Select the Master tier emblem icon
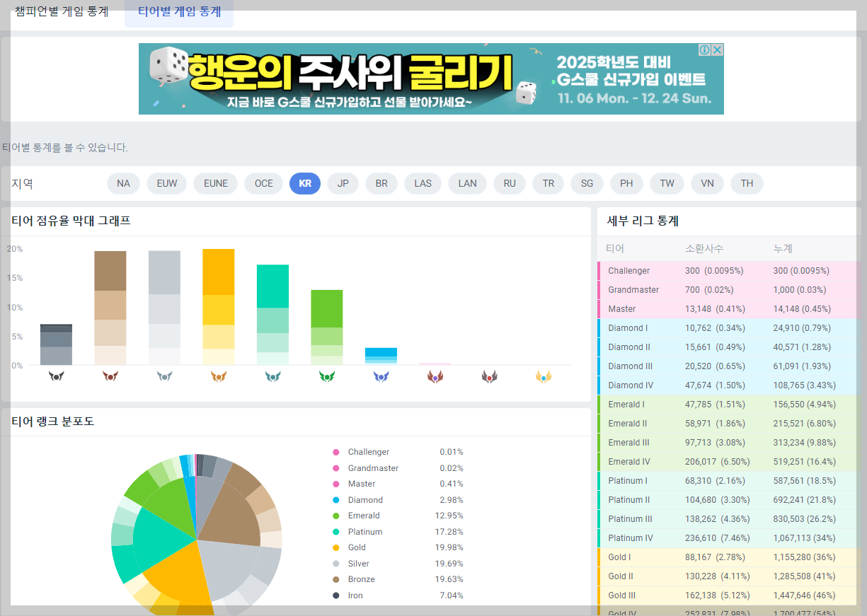 [435, 376]
